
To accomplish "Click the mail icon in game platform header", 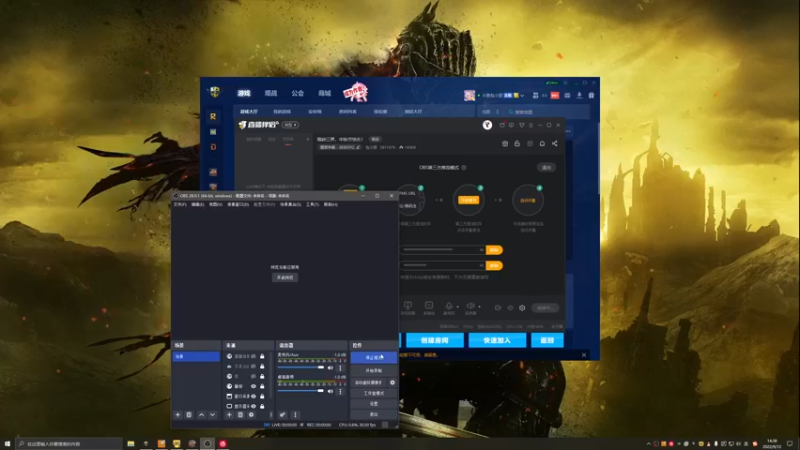I will (x=567, y=95).
